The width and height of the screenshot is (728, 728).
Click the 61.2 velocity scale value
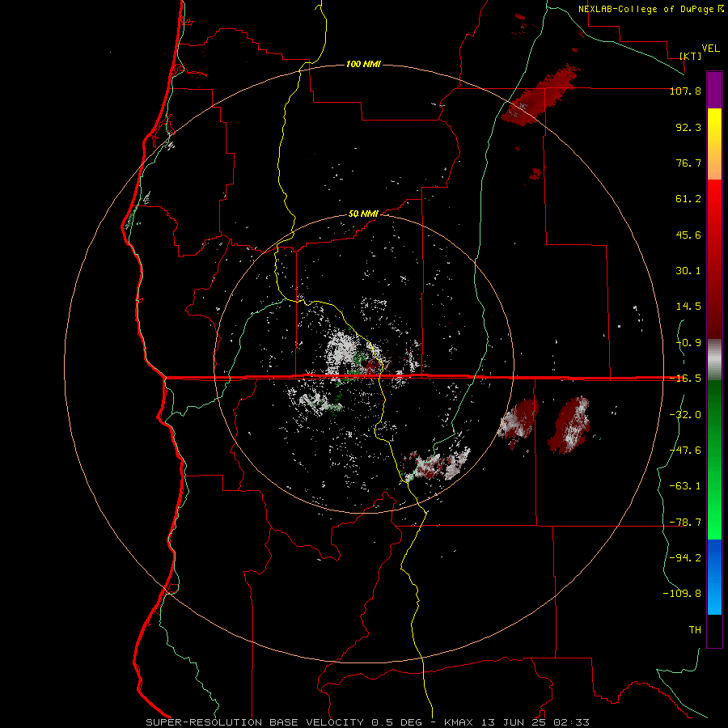click(688, 199)
